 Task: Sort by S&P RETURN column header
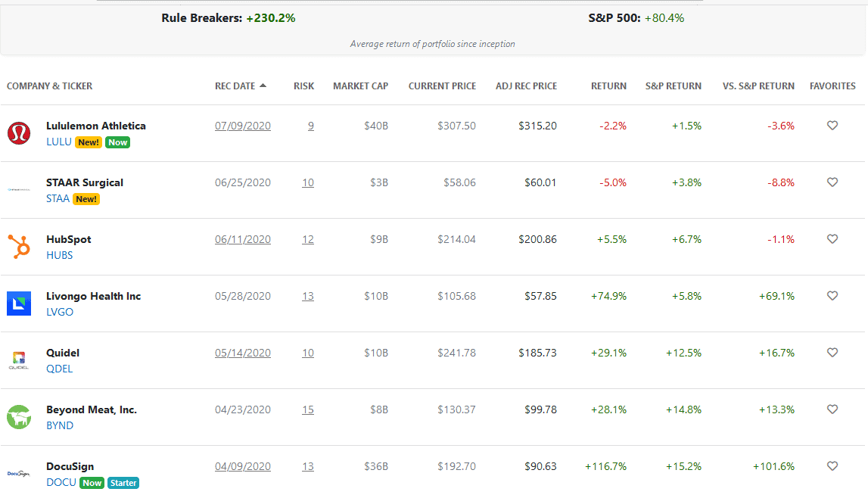[x=674, y=86]
